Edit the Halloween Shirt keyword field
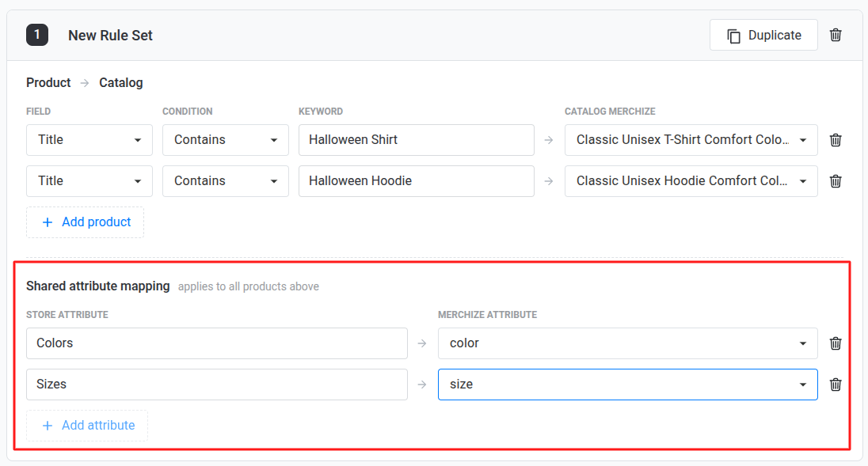The image size is (868, 466). pyautogui.click(x=417, y=140)
